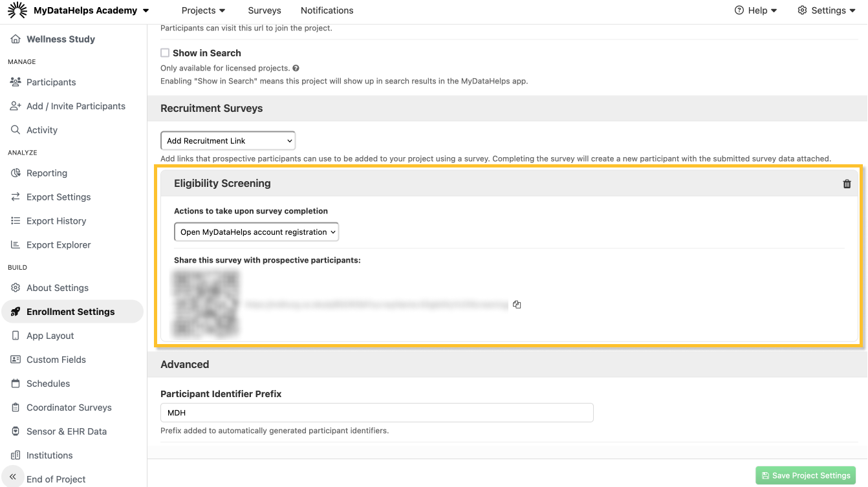Click the Wellness Study home icon

point(16,39)
